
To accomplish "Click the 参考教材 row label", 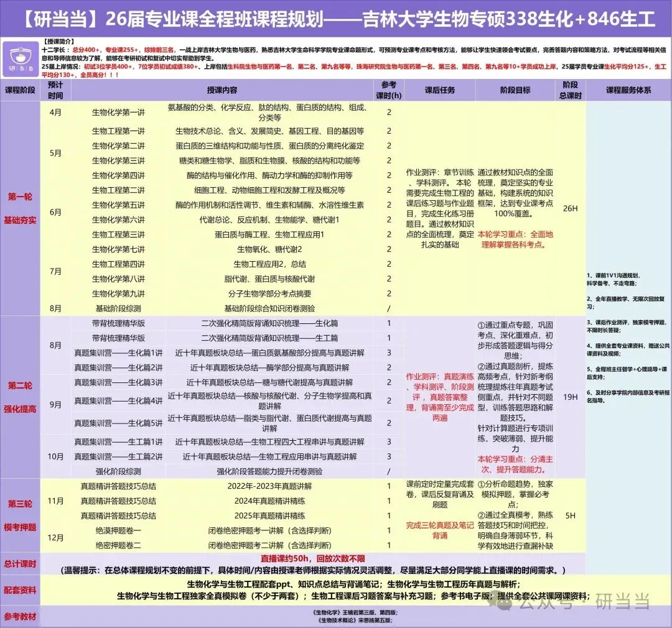I will click(20, 617).
